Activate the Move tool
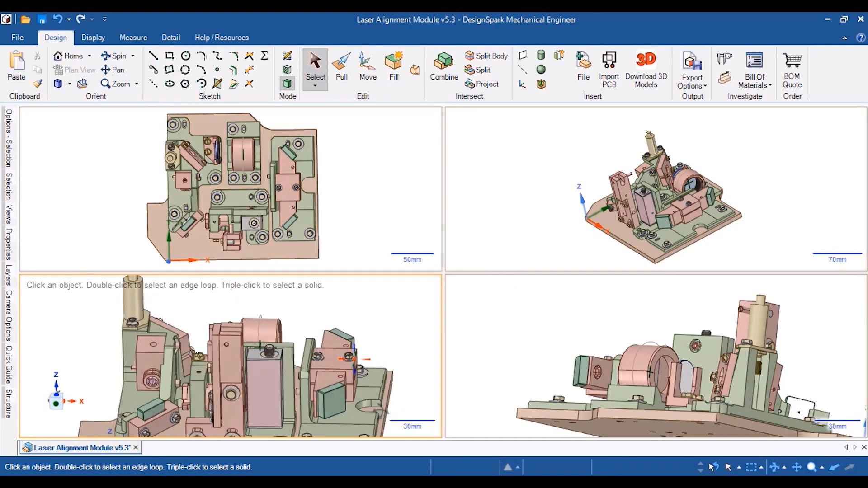868x488 pixels. tap(368, 66)
